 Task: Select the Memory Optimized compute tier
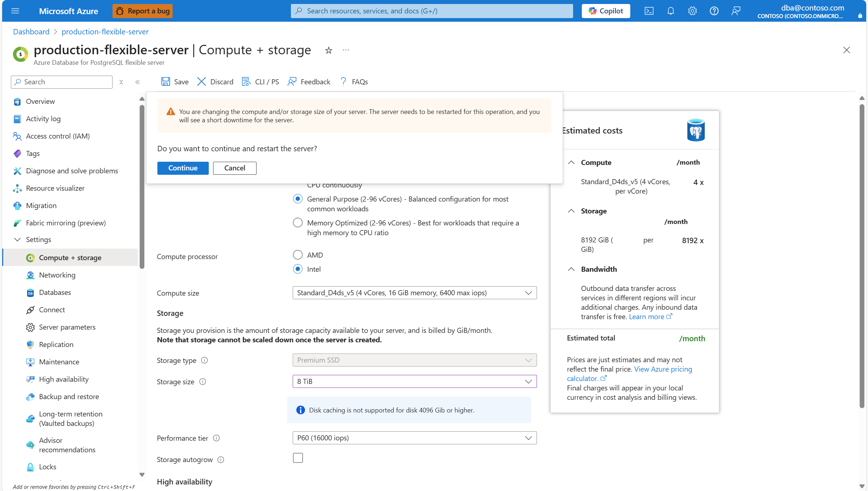coord(298,223)
